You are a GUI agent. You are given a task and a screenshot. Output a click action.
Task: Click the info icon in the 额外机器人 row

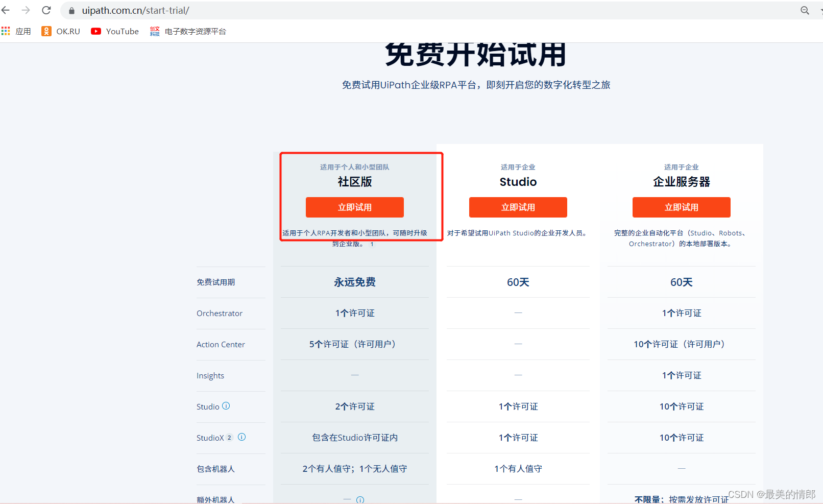pos(360,500)
